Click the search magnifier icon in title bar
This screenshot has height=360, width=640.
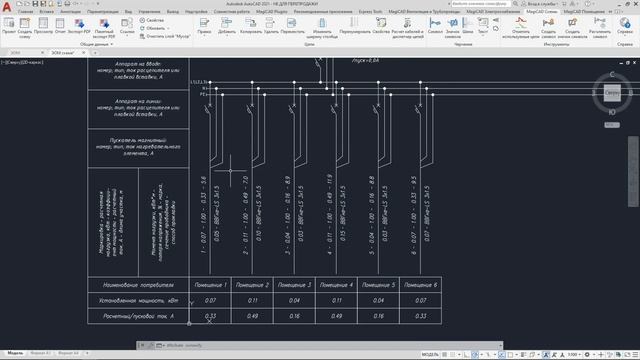click(x=515, y=4)
